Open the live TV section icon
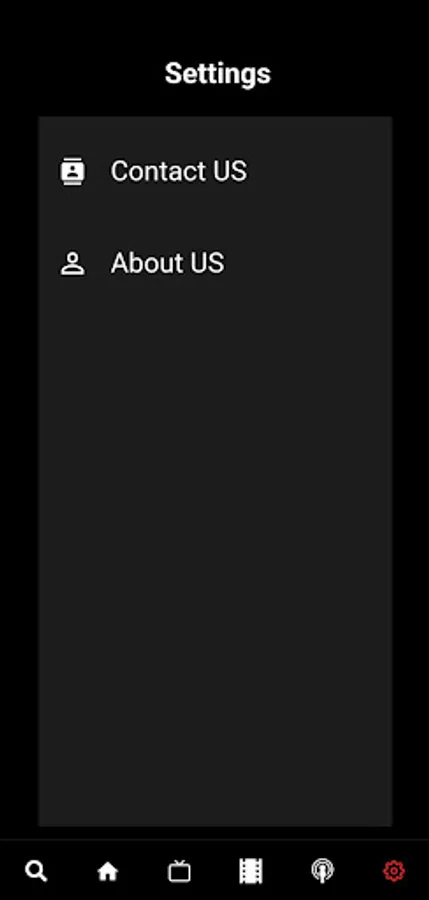Screen dimensions: 429x900 pyautogui.click(x=179, y=871)
